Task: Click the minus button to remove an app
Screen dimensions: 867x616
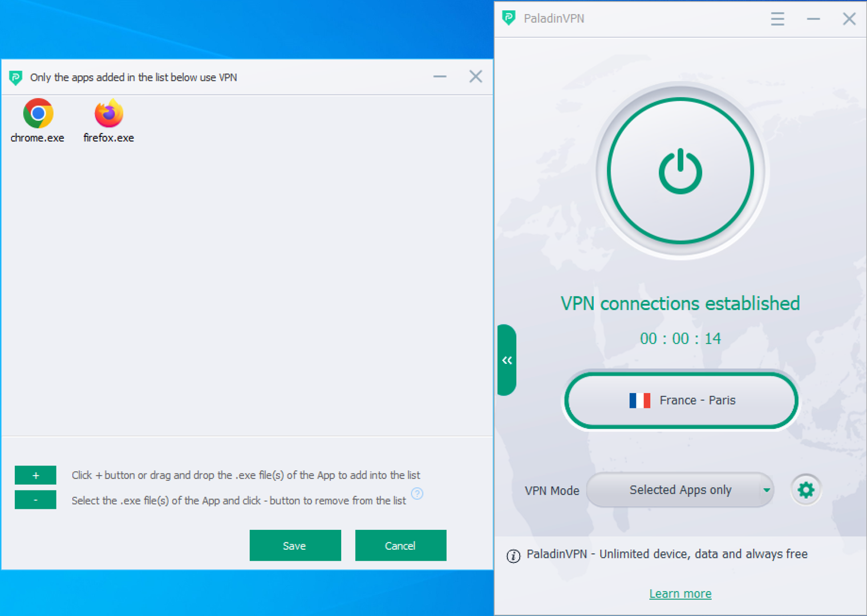Action: [35, 500]
